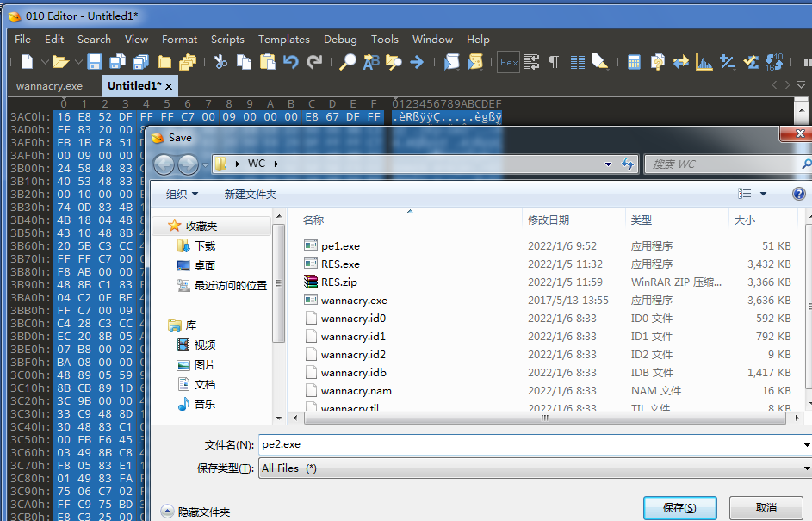Click the Convert base 10/16 icon
The width and height of the screenshot is (812, 521).
[x=774, y=62]
